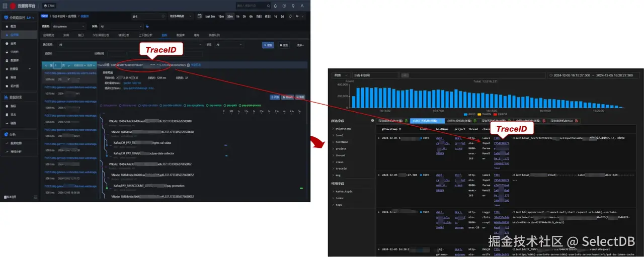This screenshot has width=644, height=257.
Task: Select the 15m time range
Action: point(221,16)
